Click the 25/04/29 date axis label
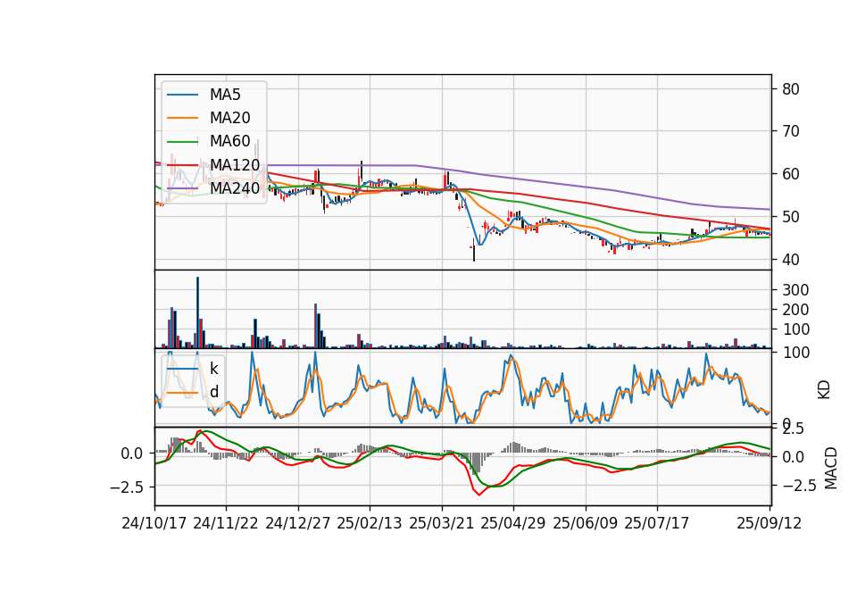 click(x=513, y=523)
